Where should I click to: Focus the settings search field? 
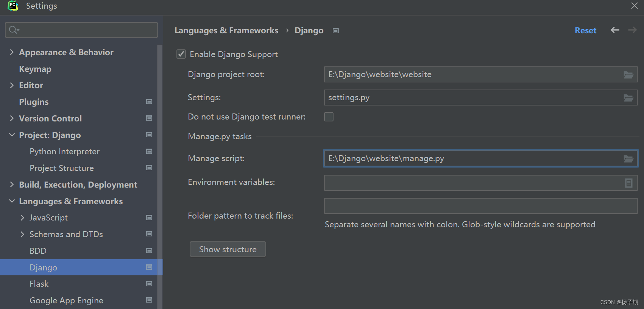point(81,30)
